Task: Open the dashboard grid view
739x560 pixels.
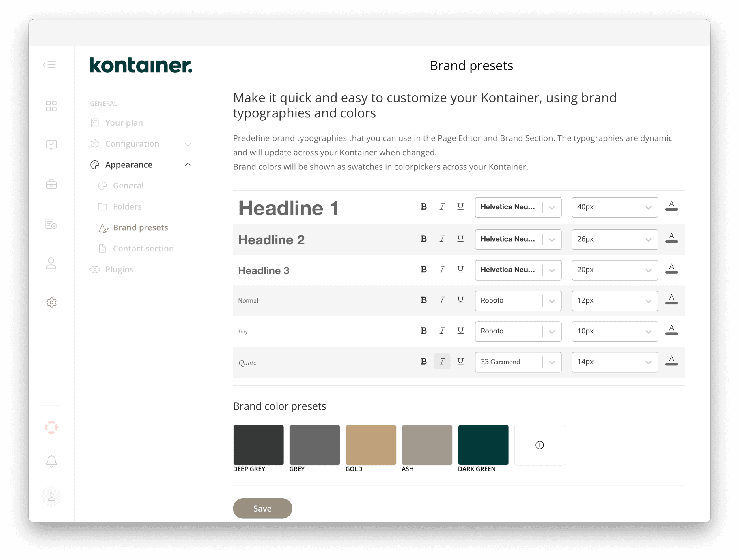Action: point(51,106)
